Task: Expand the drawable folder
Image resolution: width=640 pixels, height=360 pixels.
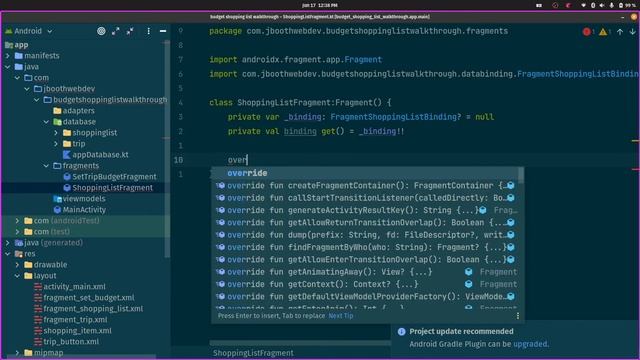Action: (x=17, y=265)
